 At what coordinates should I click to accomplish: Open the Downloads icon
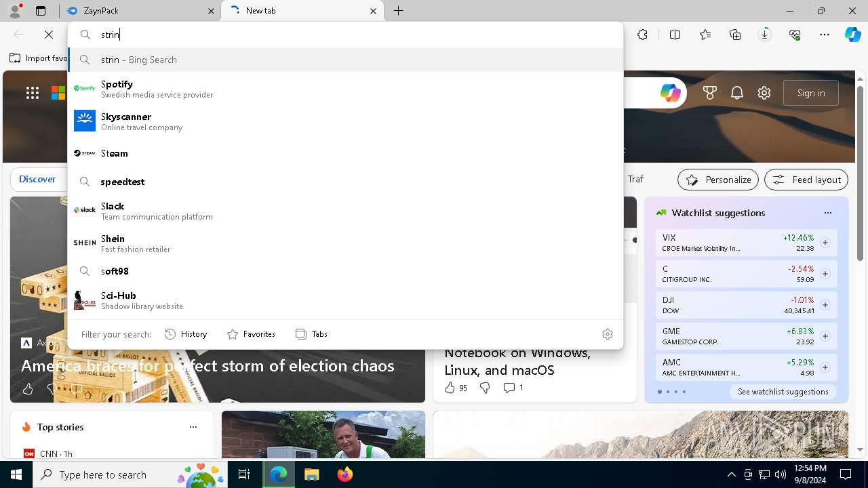pyautogui.click(x=765, y=35)
